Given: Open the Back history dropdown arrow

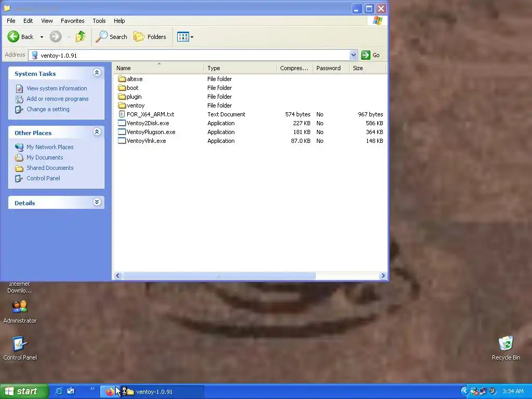Looking at the screenshot, I should pyautogui.click(x=42, y=37).
